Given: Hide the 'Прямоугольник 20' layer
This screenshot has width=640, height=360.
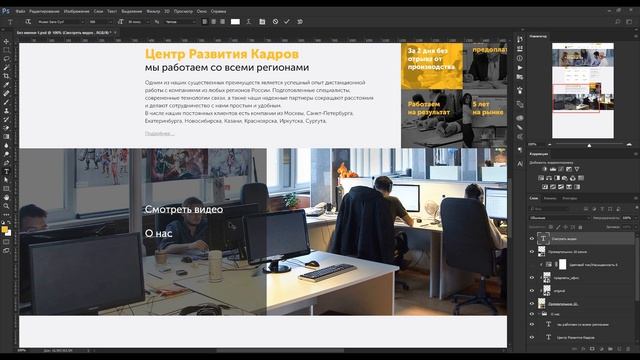Looking at the screenshot, I should [x=532, y=304].
